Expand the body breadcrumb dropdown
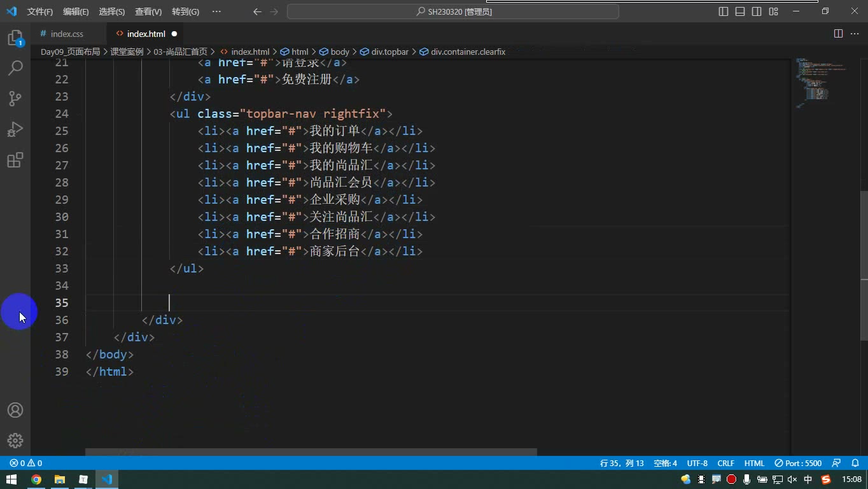The width and height of the screenshot is (868, 489). pos(334,52)
